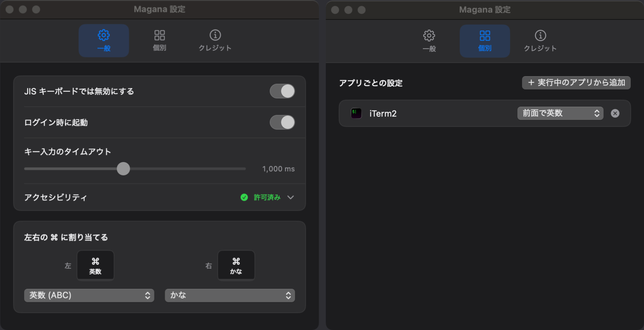The width and height of the screenshot is (644, 330).
Task: Open かな input source dropdown
Action: [x=230, y=295]
